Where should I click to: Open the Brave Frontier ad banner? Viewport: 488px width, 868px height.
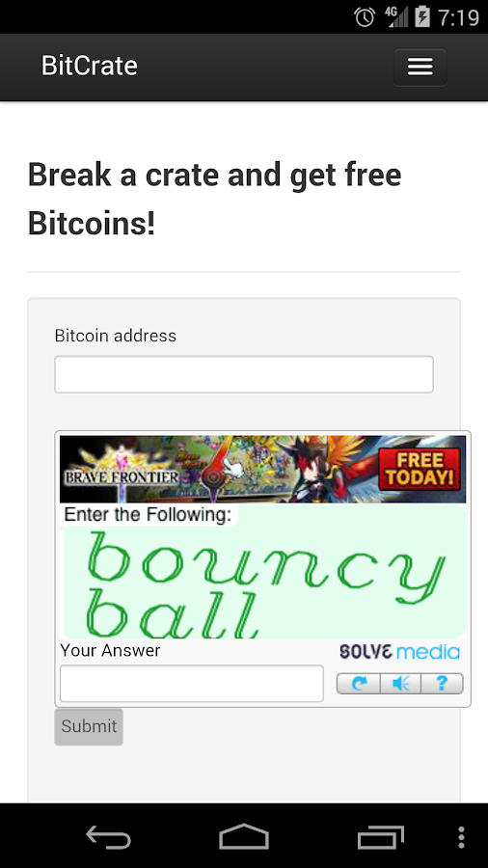[262, 469]
